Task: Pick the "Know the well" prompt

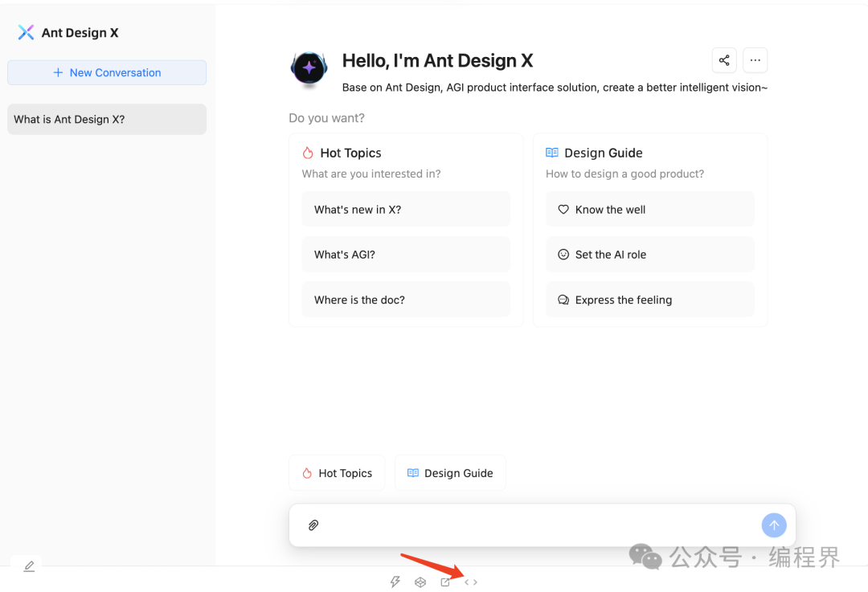Action: 650,209
